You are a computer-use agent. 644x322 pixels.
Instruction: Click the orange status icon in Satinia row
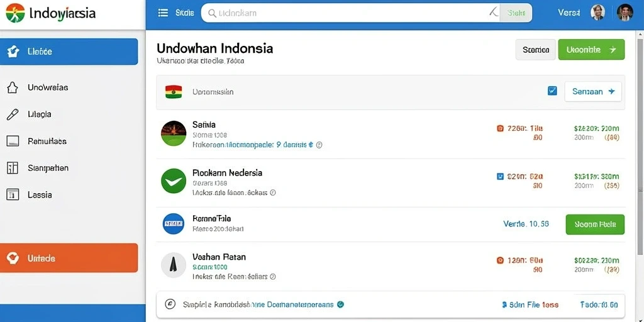[x=500, y=128]
